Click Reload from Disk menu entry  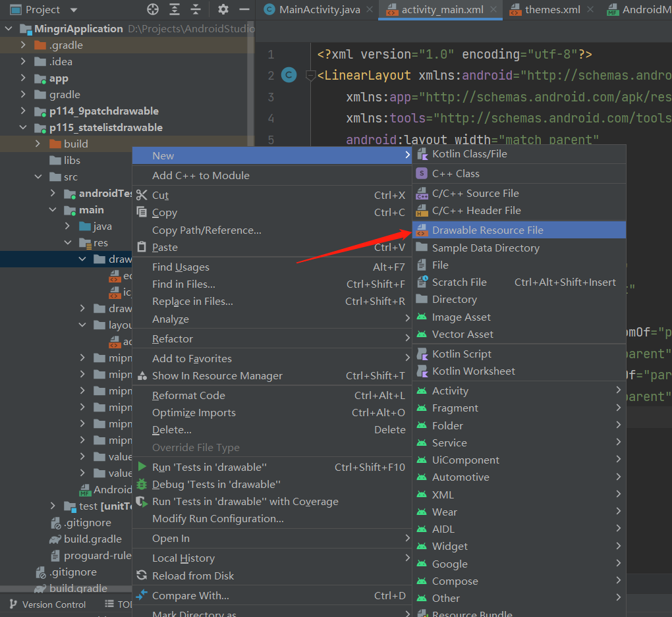pos(193,576)
